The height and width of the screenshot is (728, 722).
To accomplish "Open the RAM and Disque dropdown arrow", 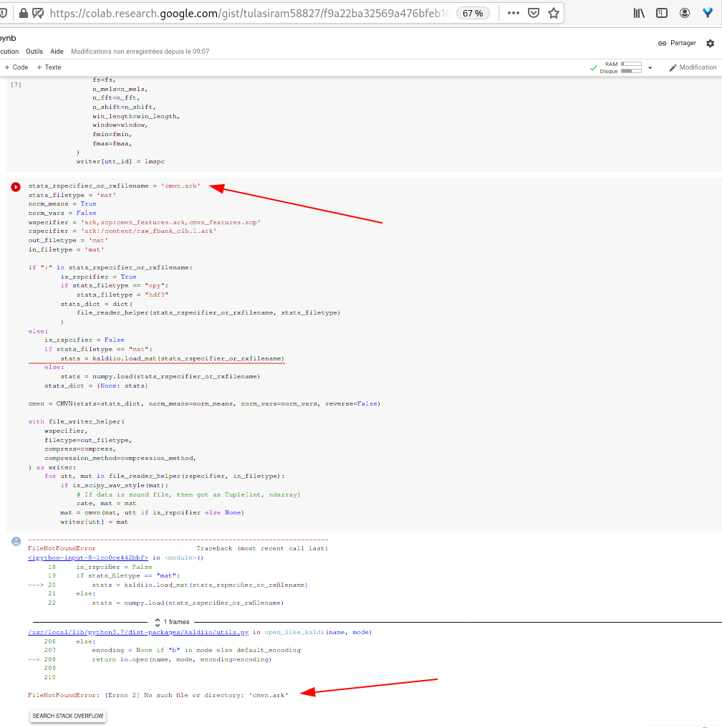I will 649,67.
